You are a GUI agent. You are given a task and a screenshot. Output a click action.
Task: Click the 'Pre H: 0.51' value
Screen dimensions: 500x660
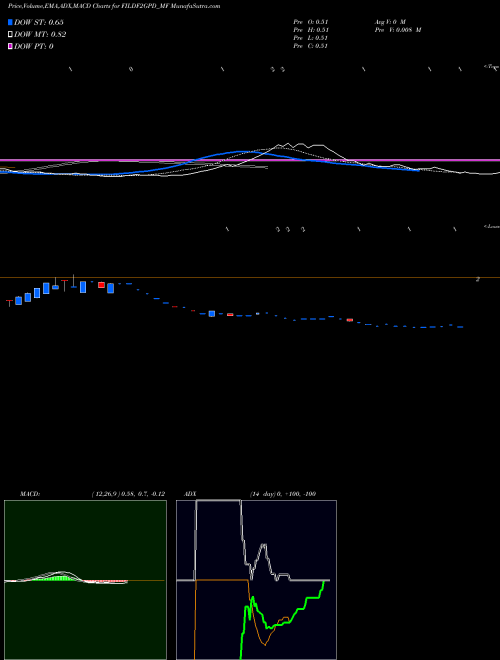point(311,30)
